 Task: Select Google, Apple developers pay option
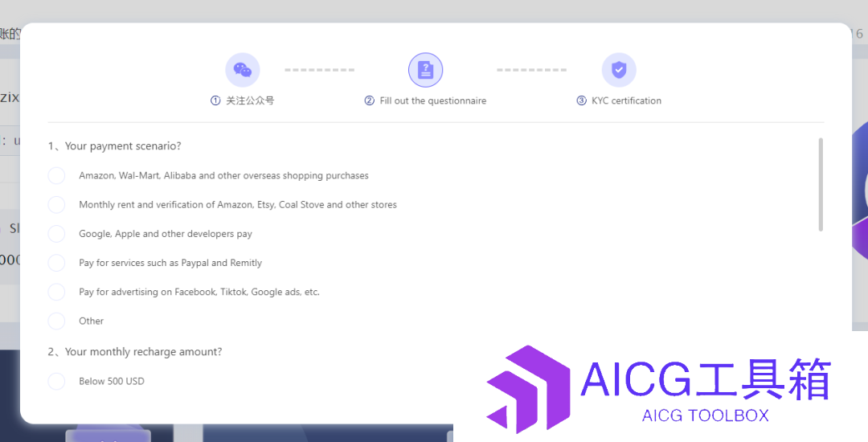click(56, 233)
